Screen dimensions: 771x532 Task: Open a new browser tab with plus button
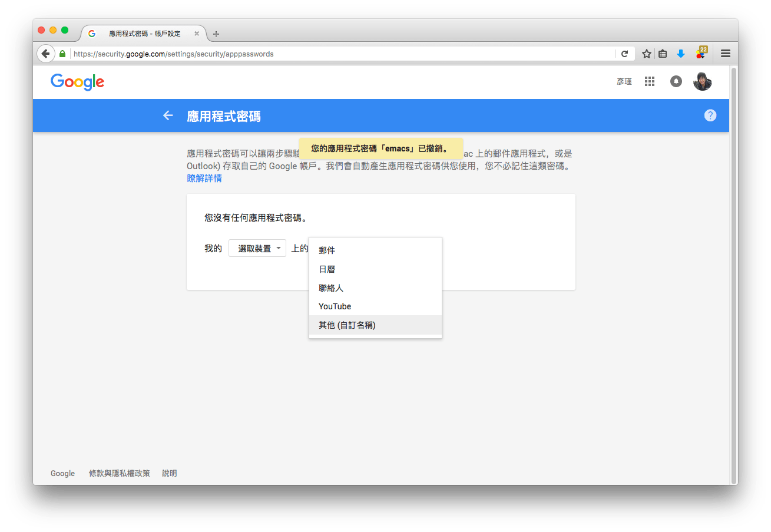(216, 34)
